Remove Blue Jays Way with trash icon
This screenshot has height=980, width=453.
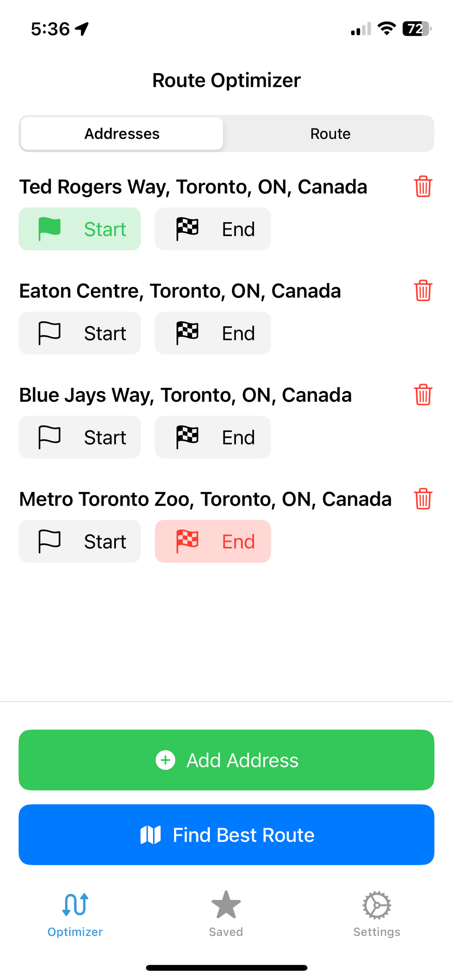tap(423, 395)
